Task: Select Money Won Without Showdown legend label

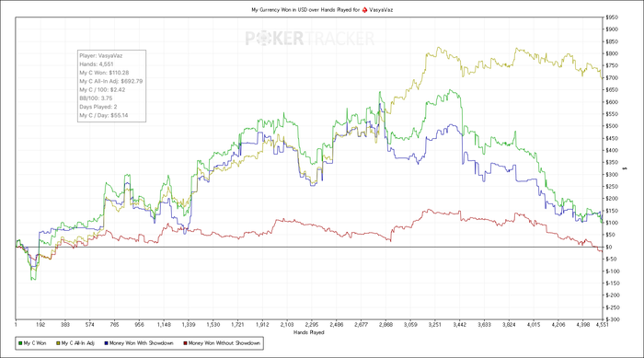Action: tap(224, 343)
